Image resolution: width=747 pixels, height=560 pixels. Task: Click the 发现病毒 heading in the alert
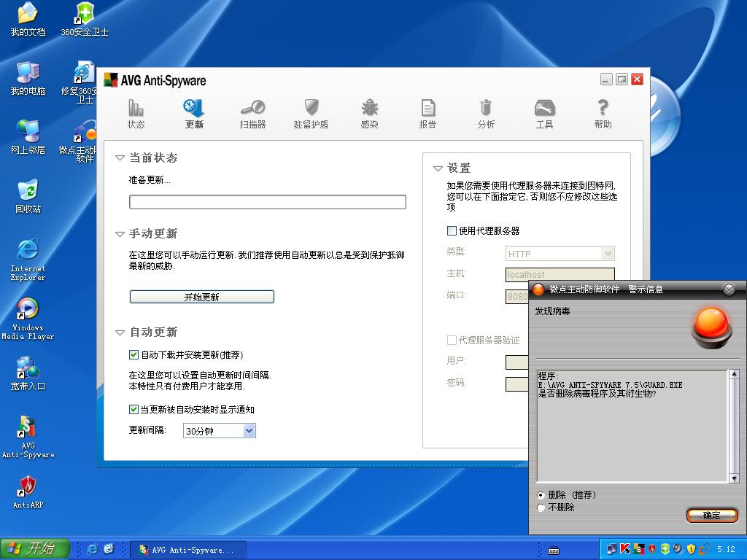point(553,311)
